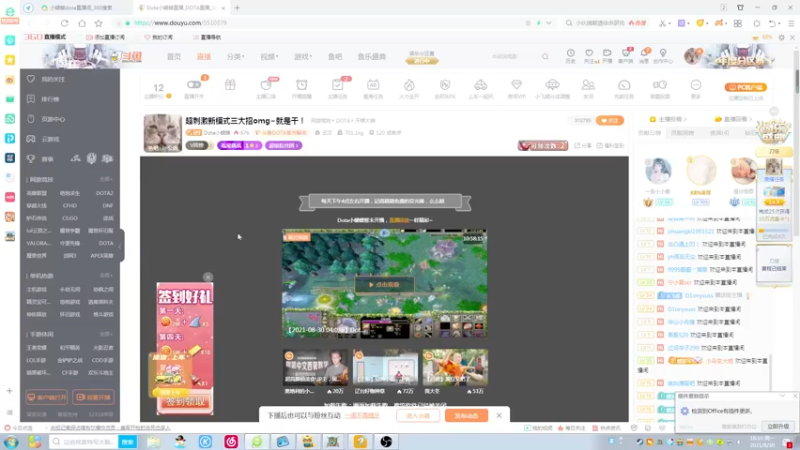Click the site search input field
This screenshot has height=450, width=800.
click(513, 57)
